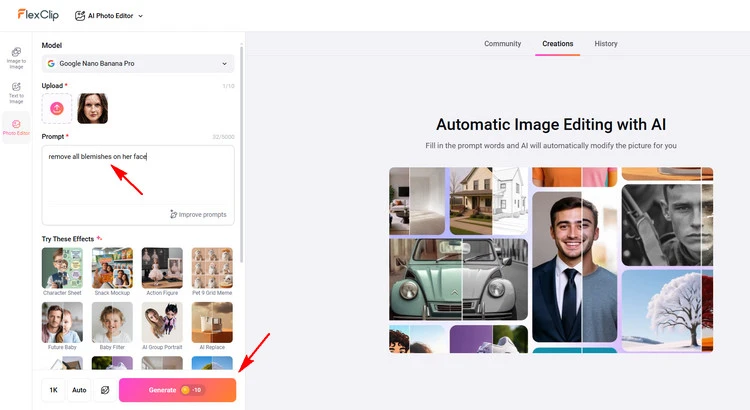The image size is (750, 410).
Task: Select the Snack Mockup effect
Action: [112, 268]
